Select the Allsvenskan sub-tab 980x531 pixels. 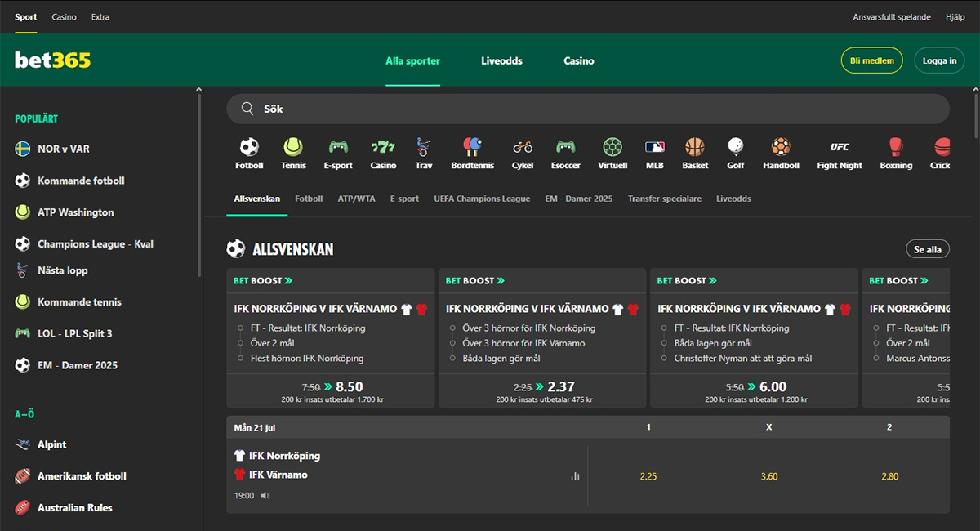[256, 199]
